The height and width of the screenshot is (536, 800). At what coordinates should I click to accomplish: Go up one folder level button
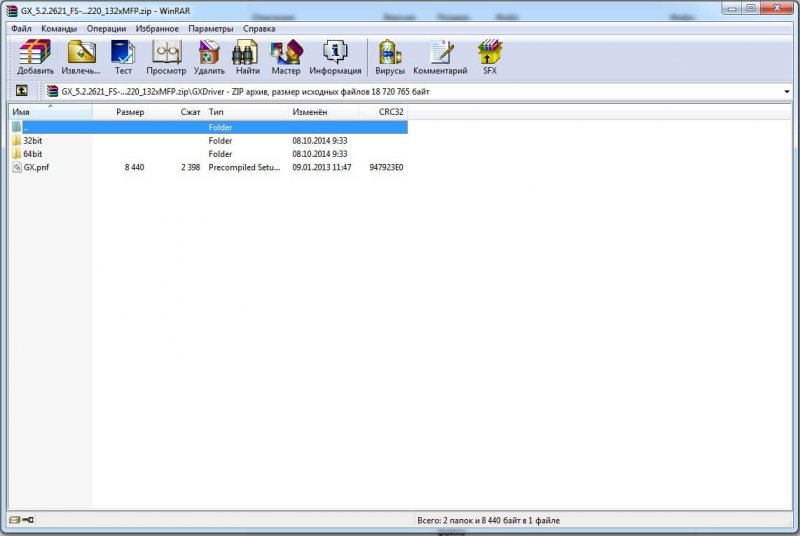tap(21, 91)
